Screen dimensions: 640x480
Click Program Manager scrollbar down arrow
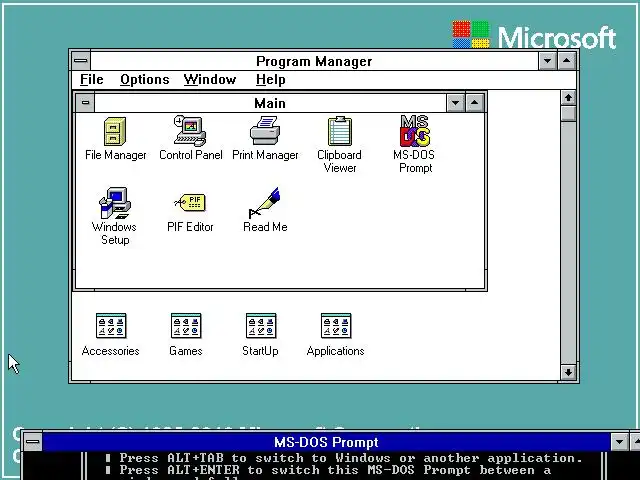[x=568, y=372]
